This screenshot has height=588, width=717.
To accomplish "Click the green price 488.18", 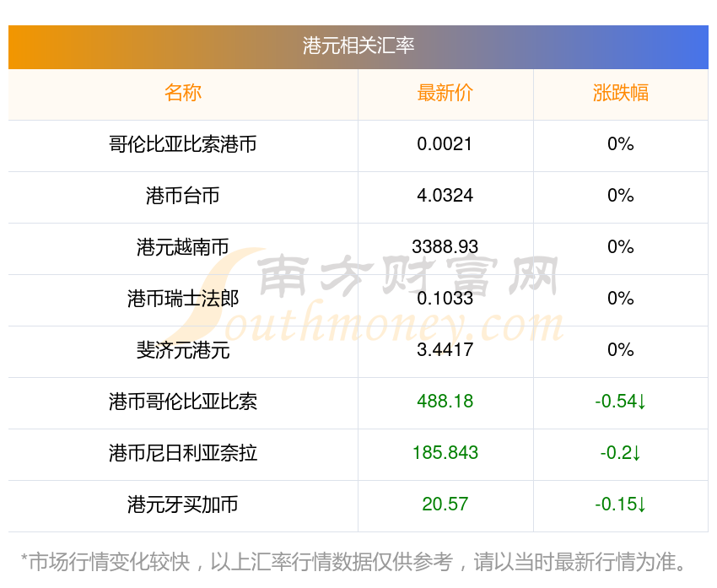I will [445, 402].
